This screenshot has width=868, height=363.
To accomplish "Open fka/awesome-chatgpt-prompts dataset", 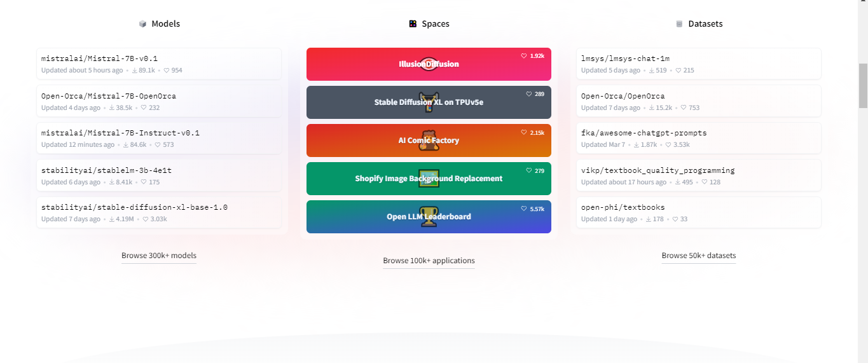I will point(699,138).
